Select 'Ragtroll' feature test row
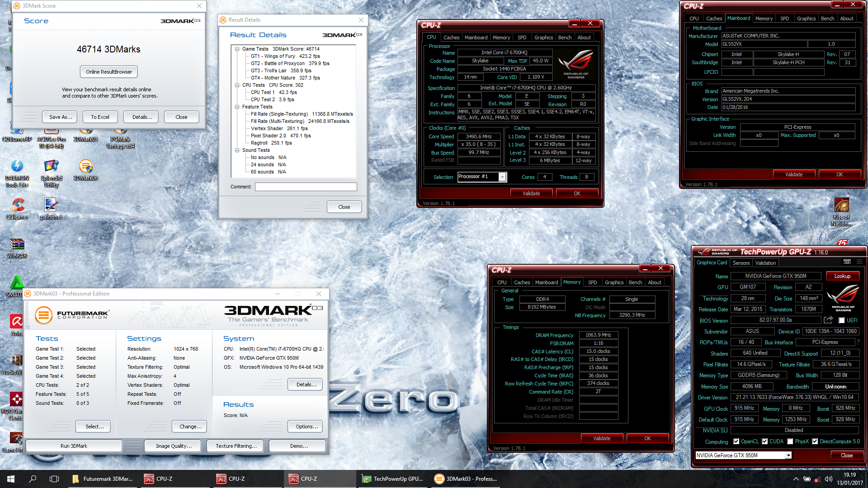The image size is (868, 488). point(271,143)
